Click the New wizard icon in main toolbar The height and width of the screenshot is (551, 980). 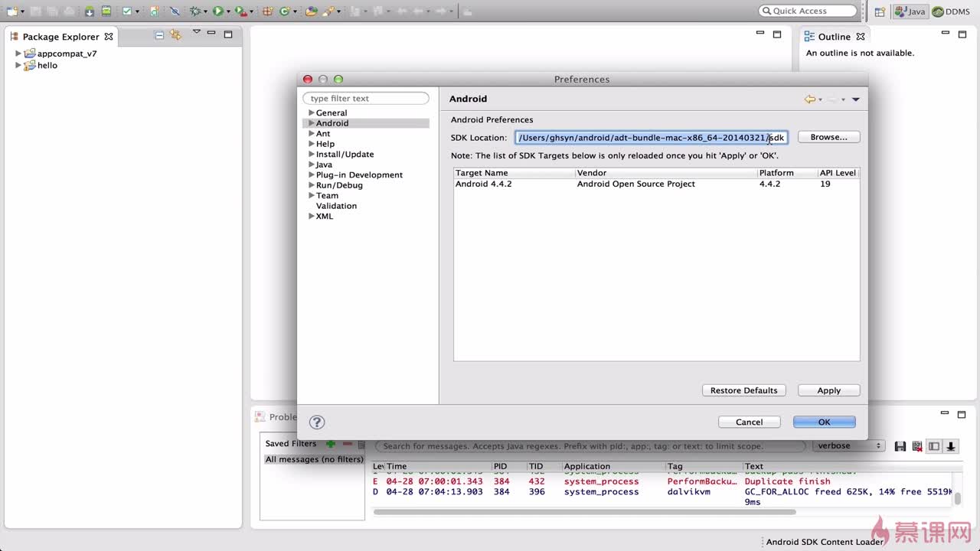coord(12,11)
